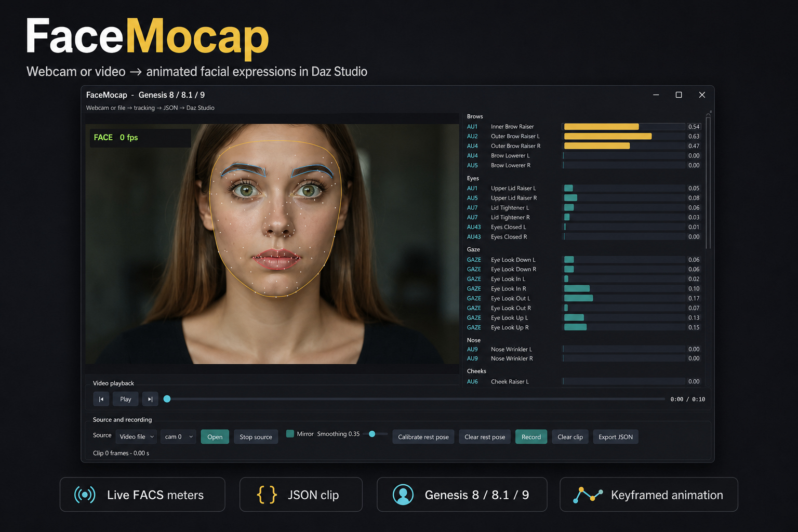Select the Cheek Raiser L row label
The height and width of the screenshot is (532, 798).
tap(510, 381)
